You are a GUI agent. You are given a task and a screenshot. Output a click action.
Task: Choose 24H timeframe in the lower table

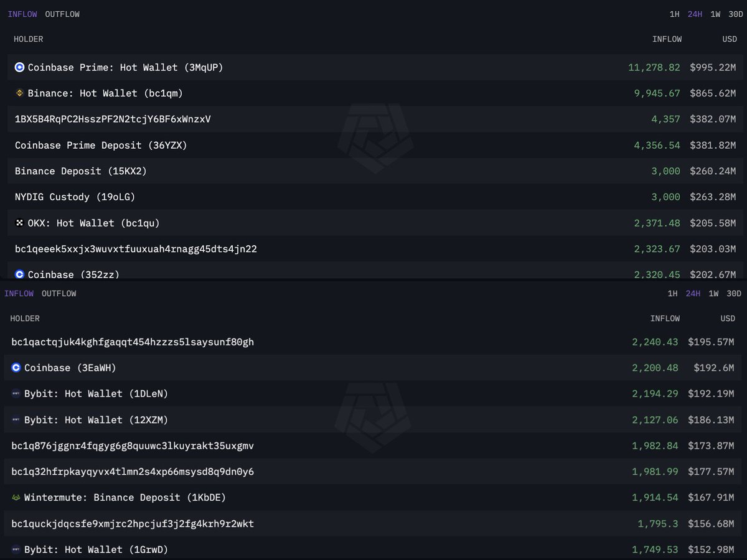[693, 294]
